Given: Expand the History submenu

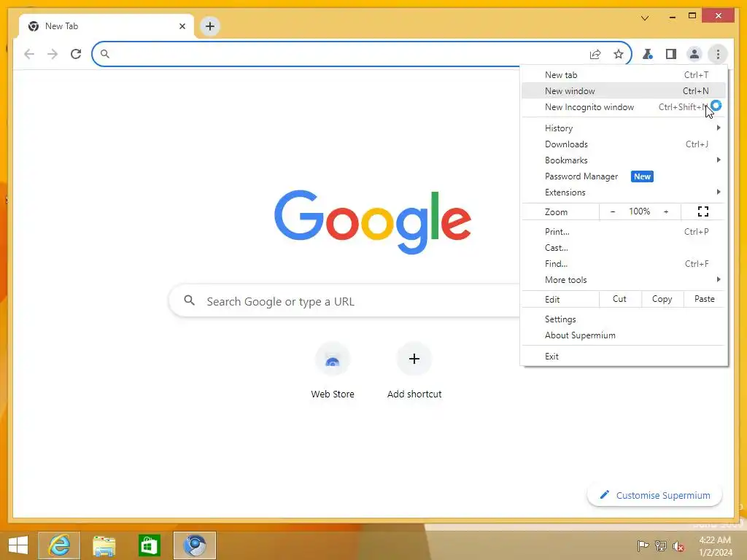Looking at the screenshot, I should click(x=624, y=128).
